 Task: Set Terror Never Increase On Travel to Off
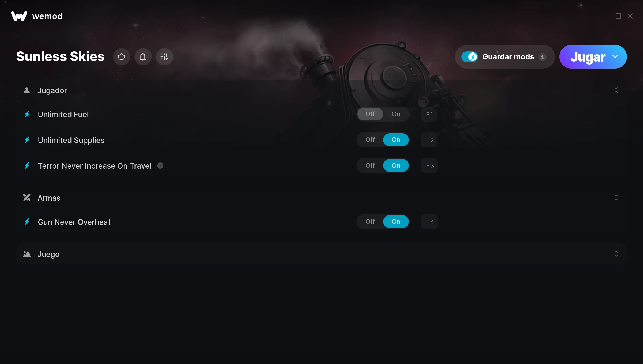[370, 165]
